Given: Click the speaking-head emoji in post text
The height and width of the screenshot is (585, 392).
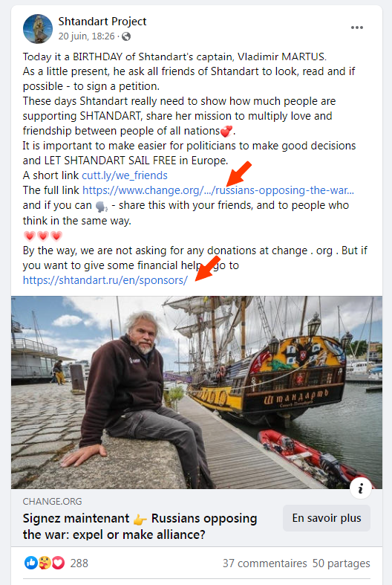Looking at the screenshot, I should coord(102,206).
